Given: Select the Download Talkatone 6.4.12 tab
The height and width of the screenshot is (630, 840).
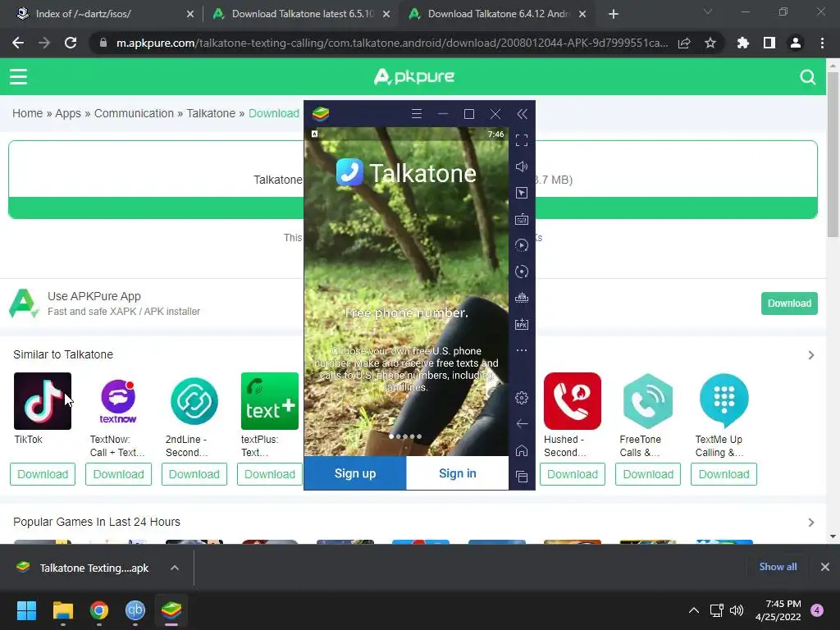Looking at the screenshot, I should click(498, 14).
